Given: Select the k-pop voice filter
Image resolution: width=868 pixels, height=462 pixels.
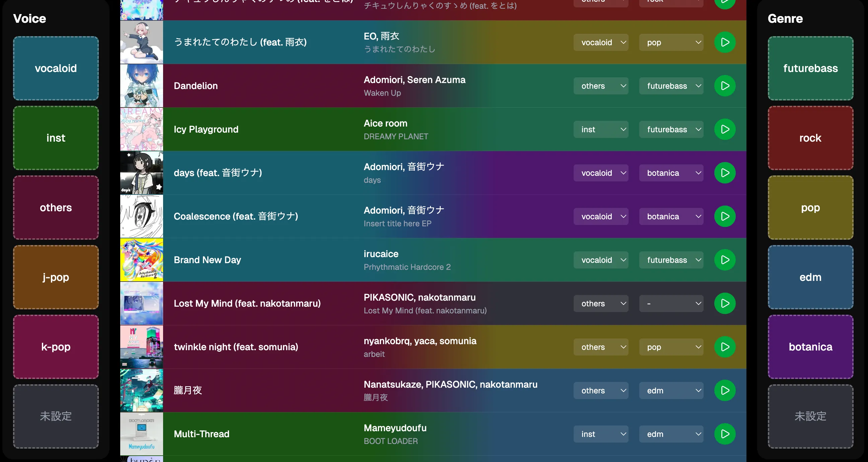Looking at the screenshot, I should [x=56, y=347].
